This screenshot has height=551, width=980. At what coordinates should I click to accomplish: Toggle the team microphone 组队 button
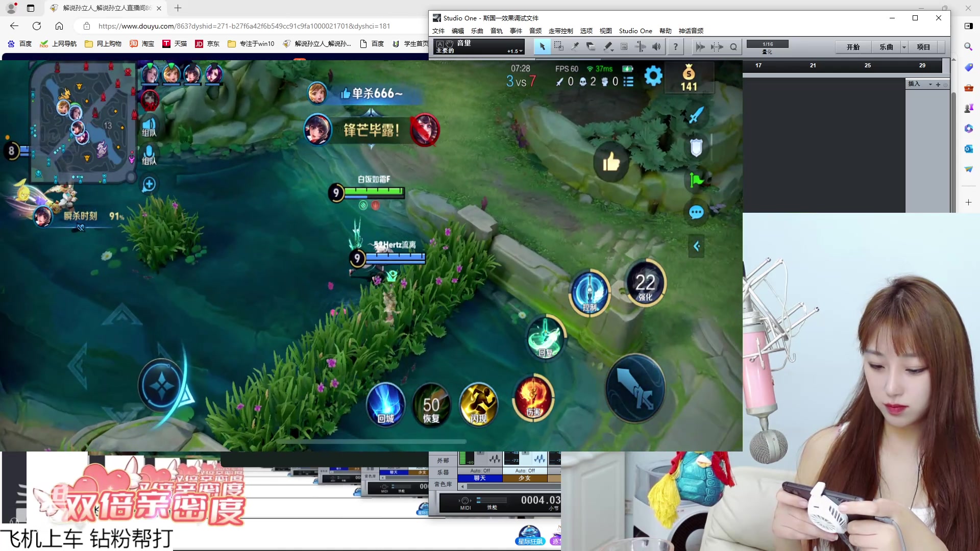click(149, 155)
